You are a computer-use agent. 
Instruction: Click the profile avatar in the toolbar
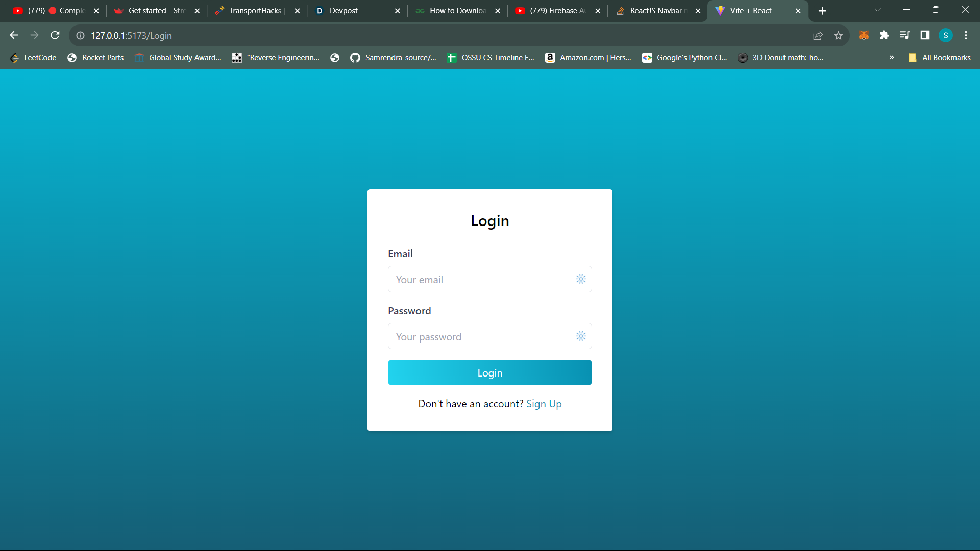[946, 35]
